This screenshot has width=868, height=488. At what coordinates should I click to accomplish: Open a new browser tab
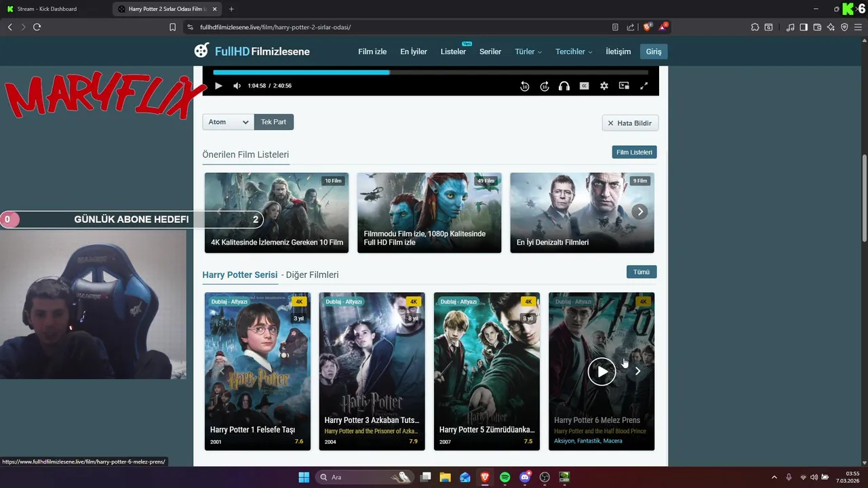click(231, 9)
